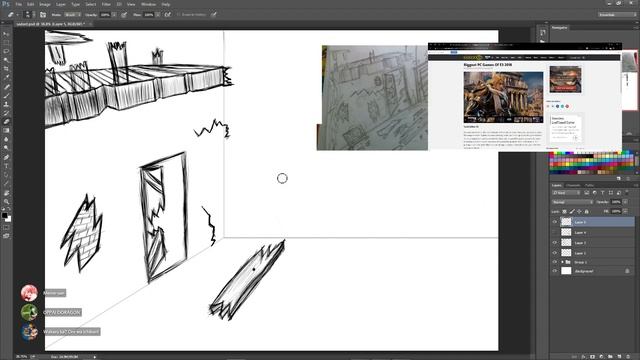Toggle pressure for opacity icon
640x360 pixels.
124,15
